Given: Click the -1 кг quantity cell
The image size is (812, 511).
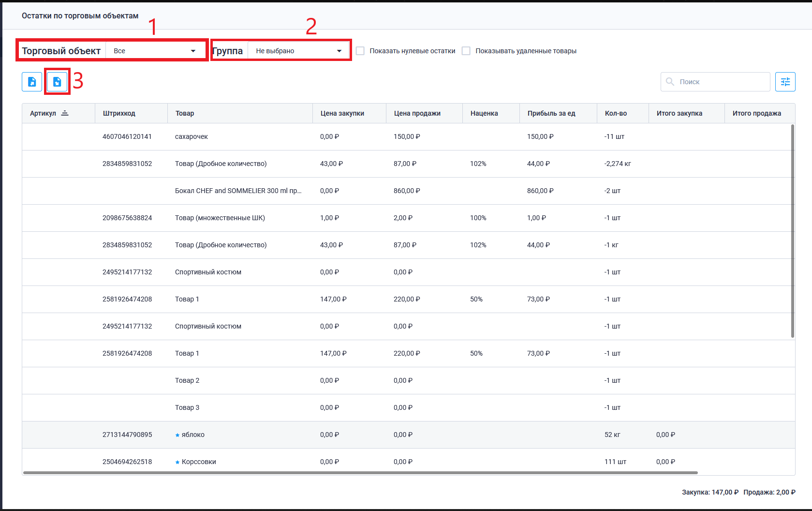Looking at the screenshot, I should click(x=611, y=245).
